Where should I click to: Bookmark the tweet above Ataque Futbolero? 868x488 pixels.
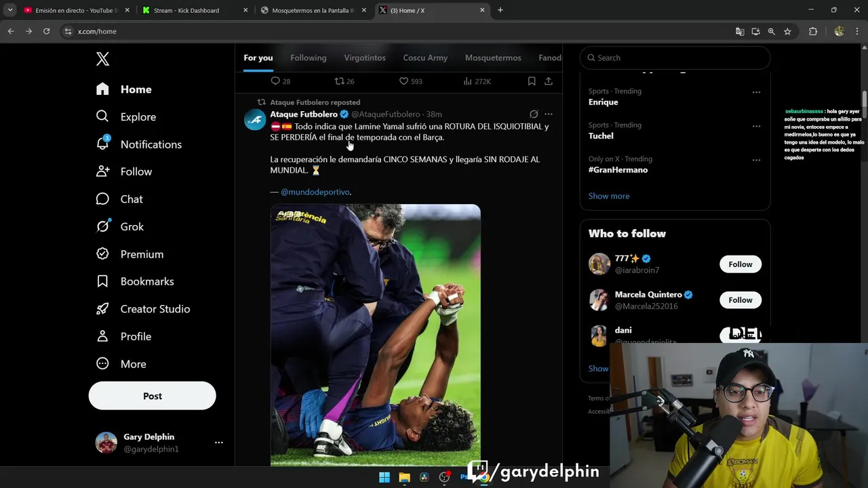[532, 81]
